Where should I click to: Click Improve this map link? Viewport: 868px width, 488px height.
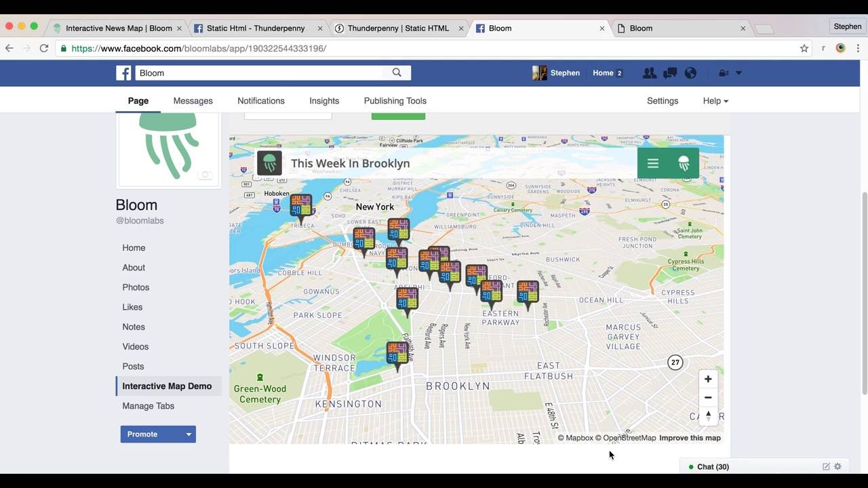tap(690, 438)
